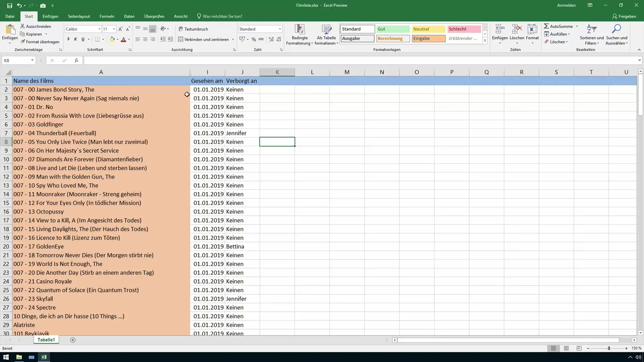Decrease indent icon in Ausrichtung
Image resolution: width=644 pixels, height=362 pixels.
click(163, 39)
